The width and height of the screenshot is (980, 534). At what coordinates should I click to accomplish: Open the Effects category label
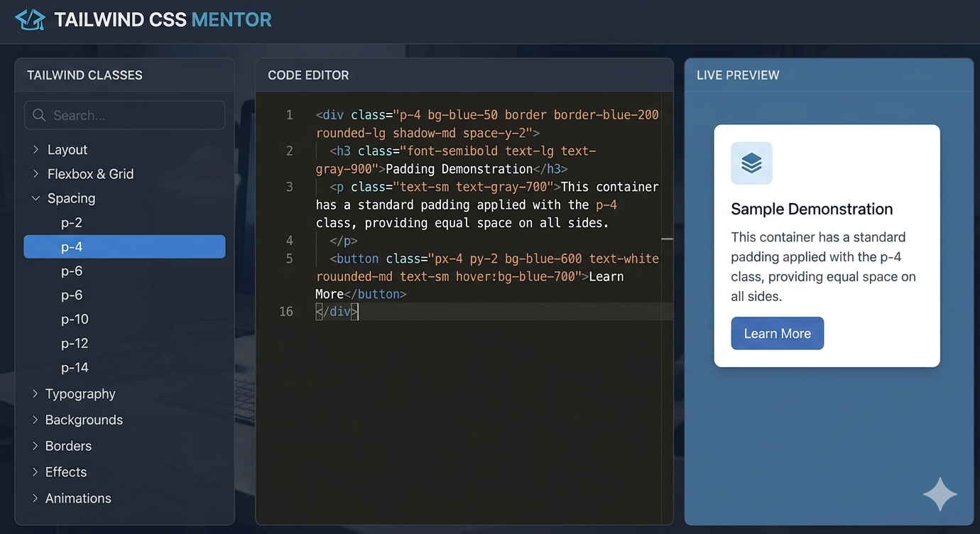pos(66,472)
